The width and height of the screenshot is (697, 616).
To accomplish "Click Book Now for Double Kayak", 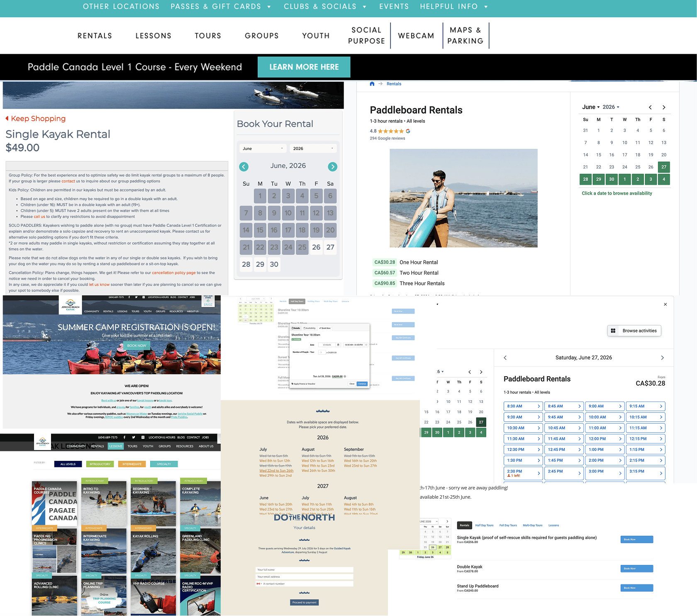I will coord(637,569).
